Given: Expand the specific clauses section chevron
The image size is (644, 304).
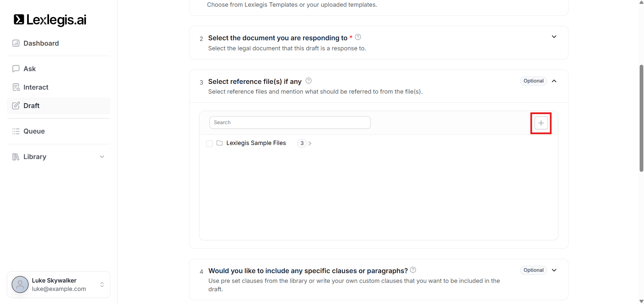Looking at the screenshot, I should (554, 270).
